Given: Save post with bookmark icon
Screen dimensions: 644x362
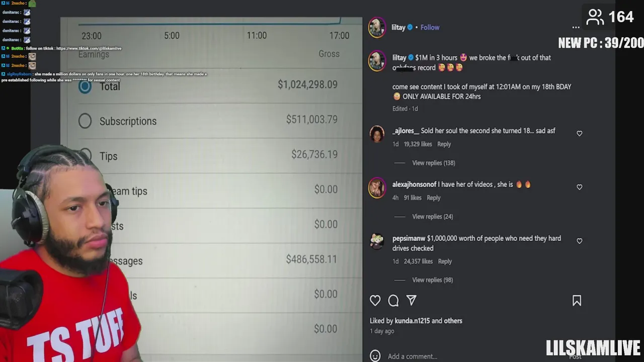Looking at the screenshot, I should [x=577, y=301].
